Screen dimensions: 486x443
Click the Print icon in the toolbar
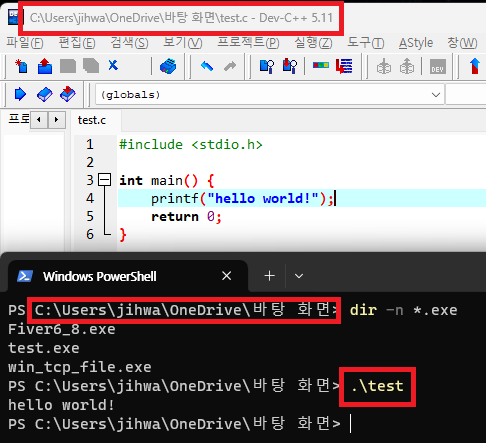[x=168, y=66]
